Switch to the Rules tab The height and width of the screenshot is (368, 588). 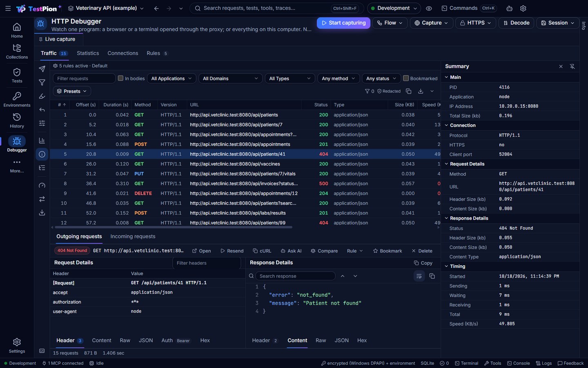tap(157, 53)
